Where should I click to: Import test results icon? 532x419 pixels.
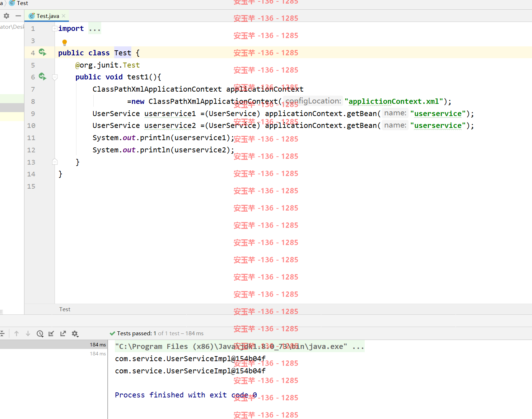pyautogui.click(x=51, y=333)
